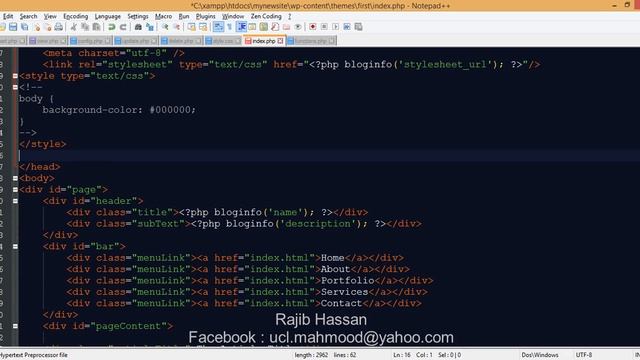The image size is (640, 360).
Task: Open the Macro menu
Action: (163, 16)
